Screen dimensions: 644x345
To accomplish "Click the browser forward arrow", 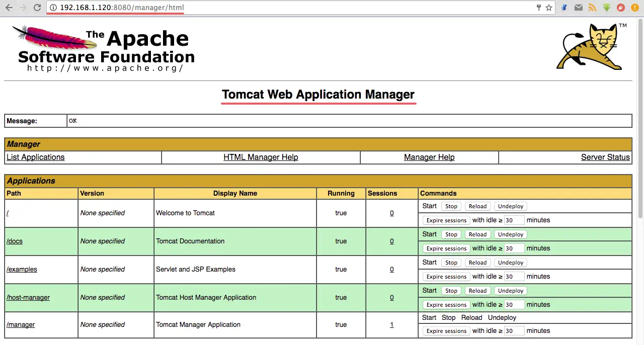I will (x=23, y=8).
